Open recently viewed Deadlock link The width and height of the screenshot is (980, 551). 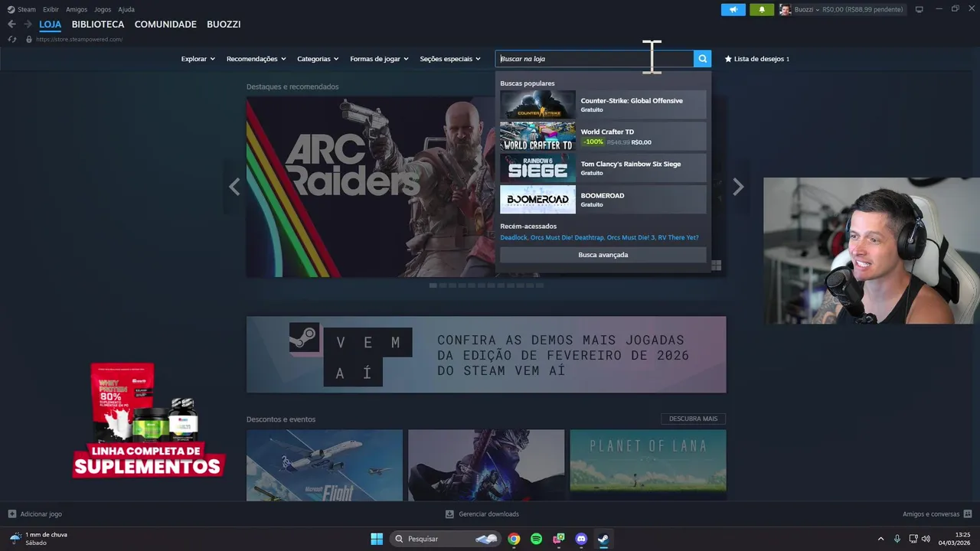(514, 237)
